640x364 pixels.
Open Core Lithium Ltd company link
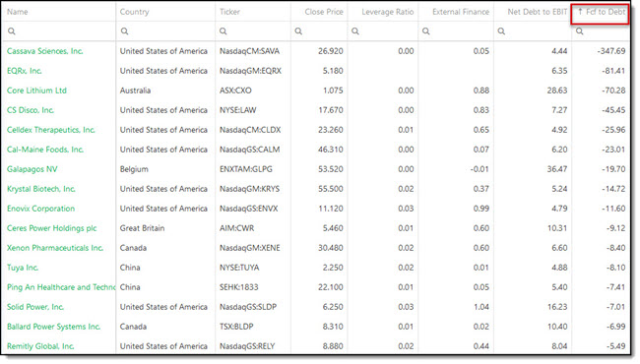pos(36,91)
